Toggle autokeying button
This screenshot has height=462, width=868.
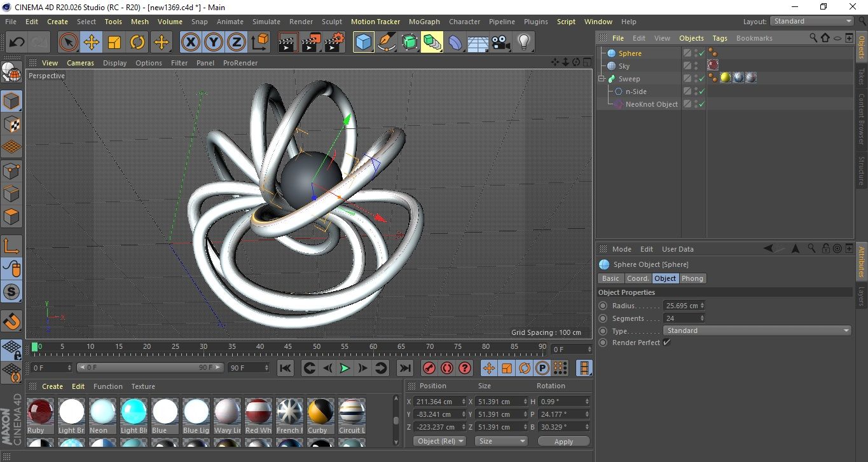coord(447,368)
